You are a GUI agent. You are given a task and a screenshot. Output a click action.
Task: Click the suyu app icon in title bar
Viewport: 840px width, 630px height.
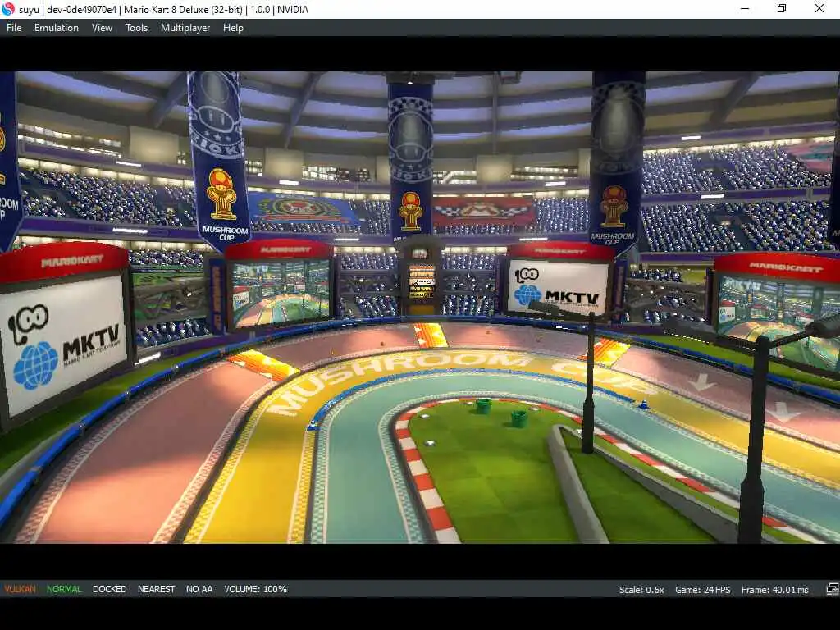point(8,9)
